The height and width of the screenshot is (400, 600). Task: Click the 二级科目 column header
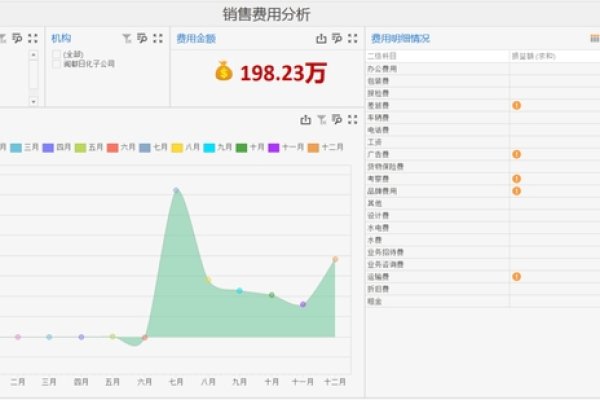[x=382, y=56]
